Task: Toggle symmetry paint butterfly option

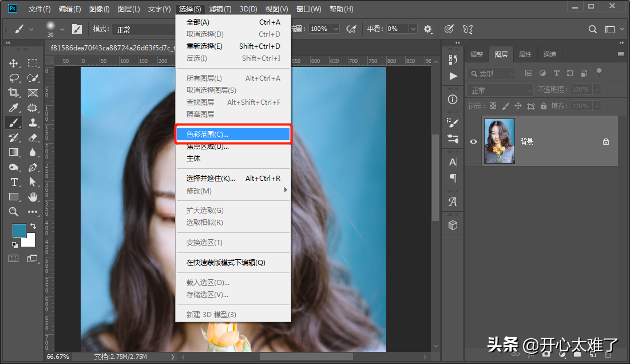Action: coord(467,29)
